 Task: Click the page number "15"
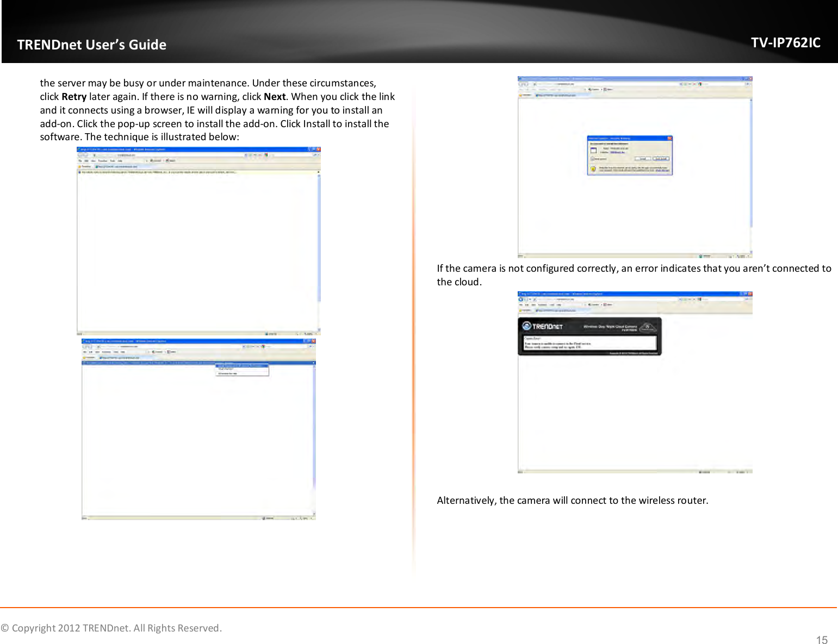[x=822, y=640]
